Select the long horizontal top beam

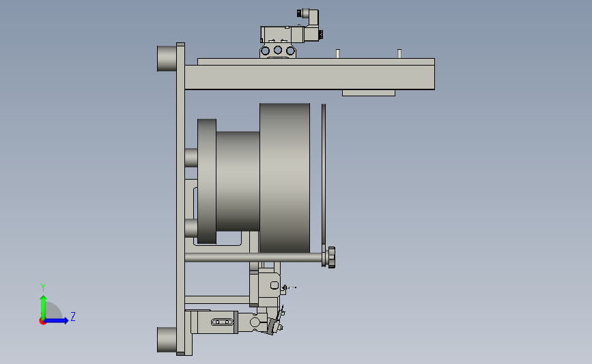pos(309,77)
